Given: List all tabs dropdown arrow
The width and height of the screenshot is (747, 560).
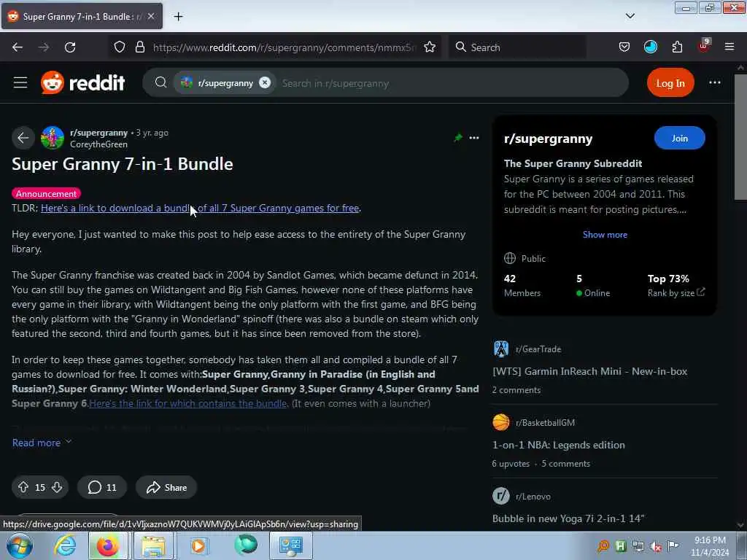Looking at the screenshot, I should [630, 16].
